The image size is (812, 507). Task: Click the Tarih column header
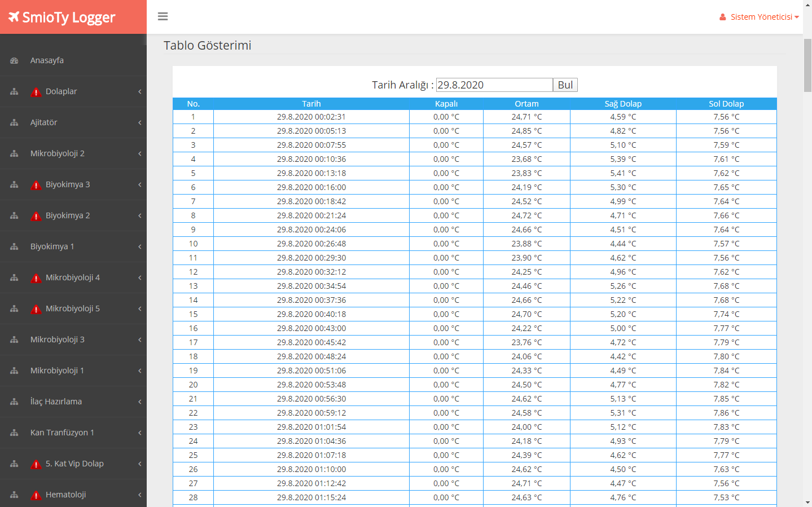pos(311,104)
